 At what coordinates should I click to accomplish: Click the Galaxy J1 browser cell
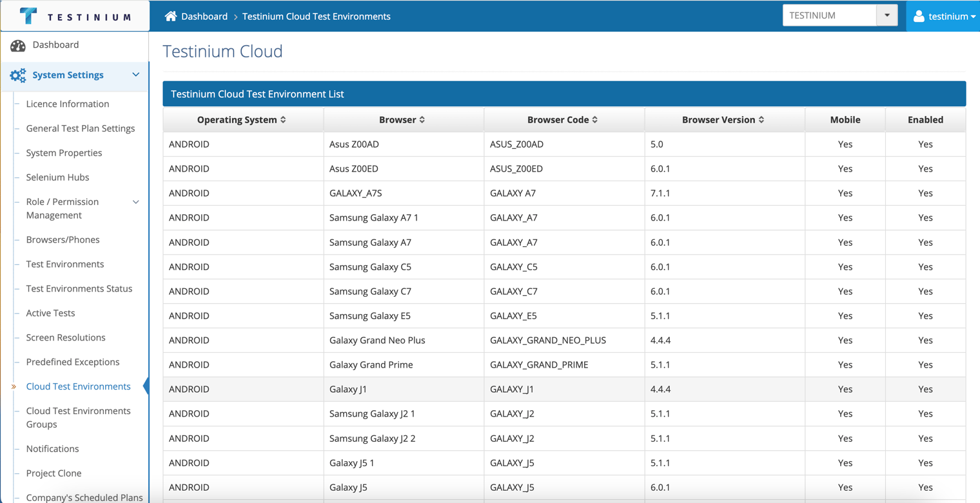pos(404,390)
